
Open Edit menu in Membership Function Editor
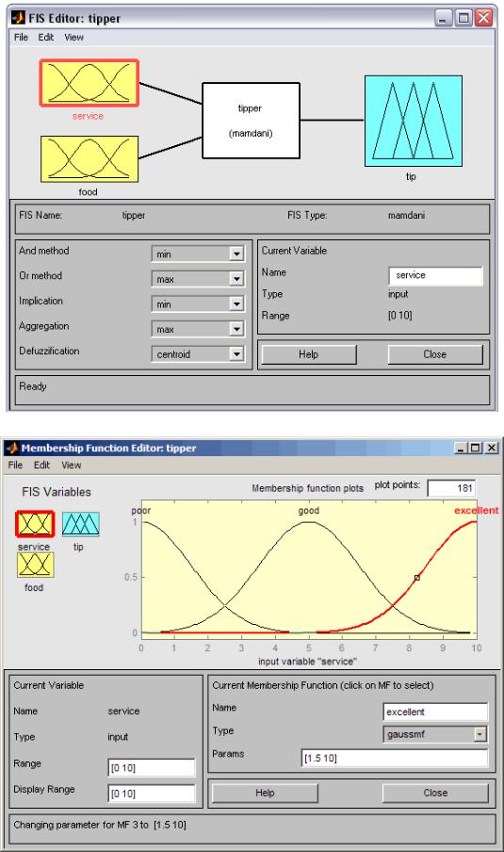(41, 466)
